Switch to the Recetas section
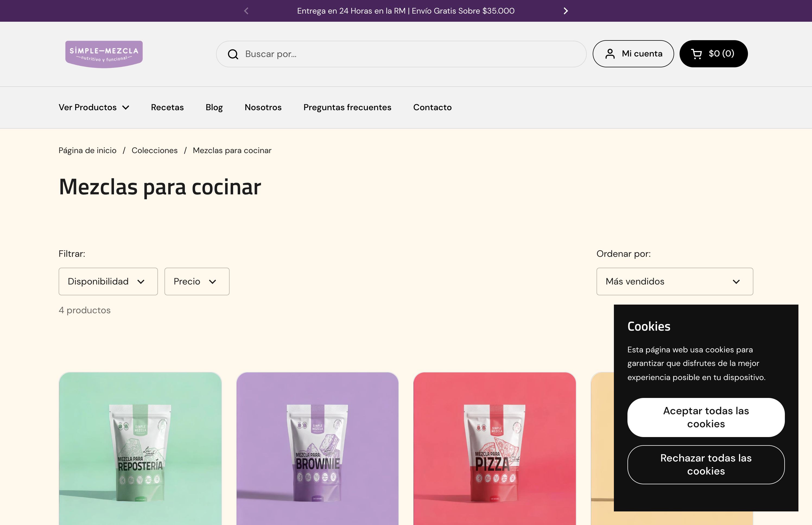The height and width of the screenshot is (525, 812). 167,107
